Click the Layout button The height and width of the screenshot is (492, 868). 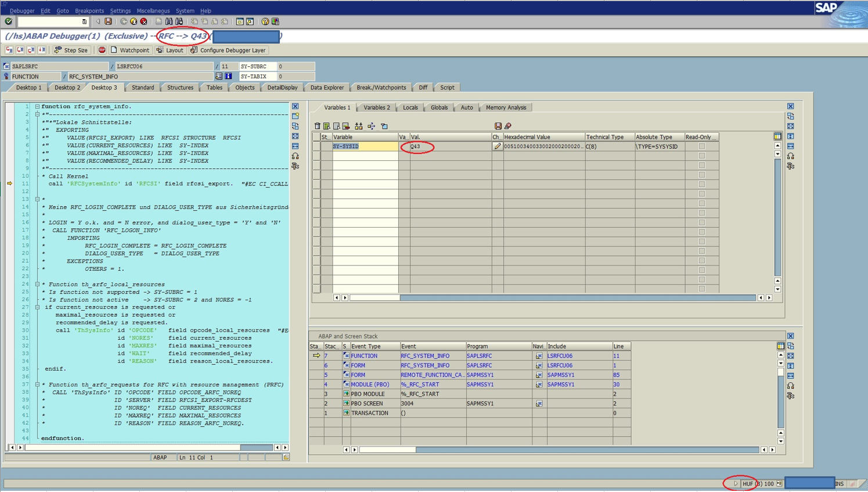point(170,50)
